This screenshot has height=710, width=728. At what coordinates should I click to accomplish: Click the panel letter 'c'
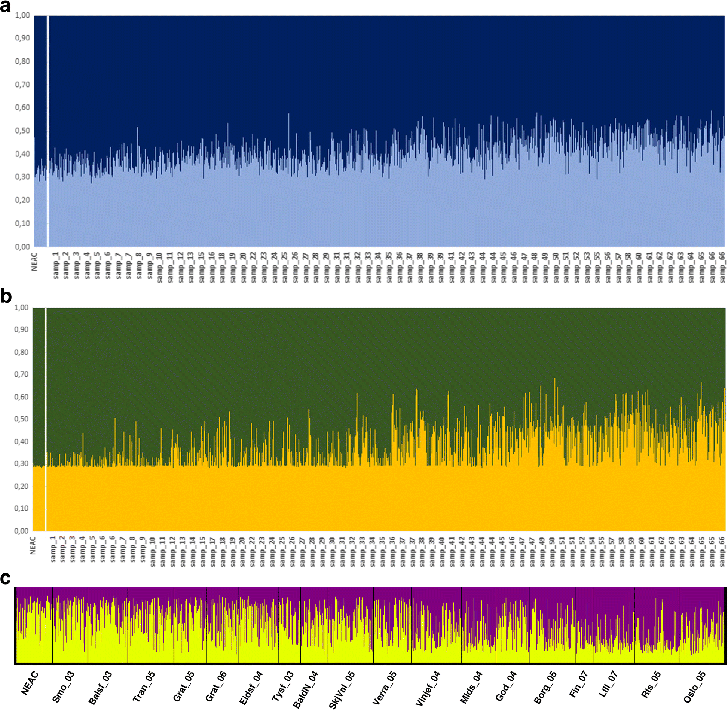[x=5, y=579]
